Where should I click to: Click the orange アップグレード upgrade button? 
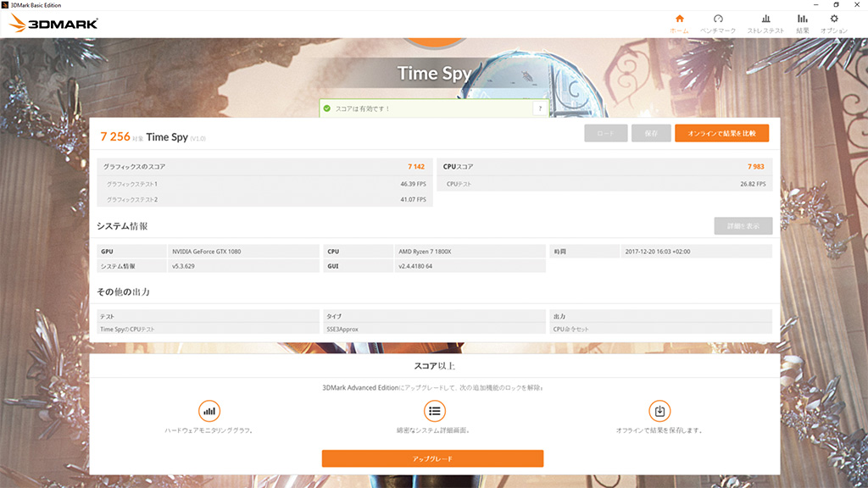point(432,458)
